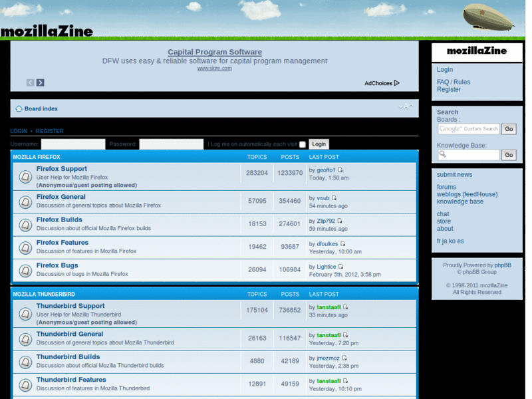
Task: Open the Thunderbird Features forum
Action: click(x=71, y=380)
